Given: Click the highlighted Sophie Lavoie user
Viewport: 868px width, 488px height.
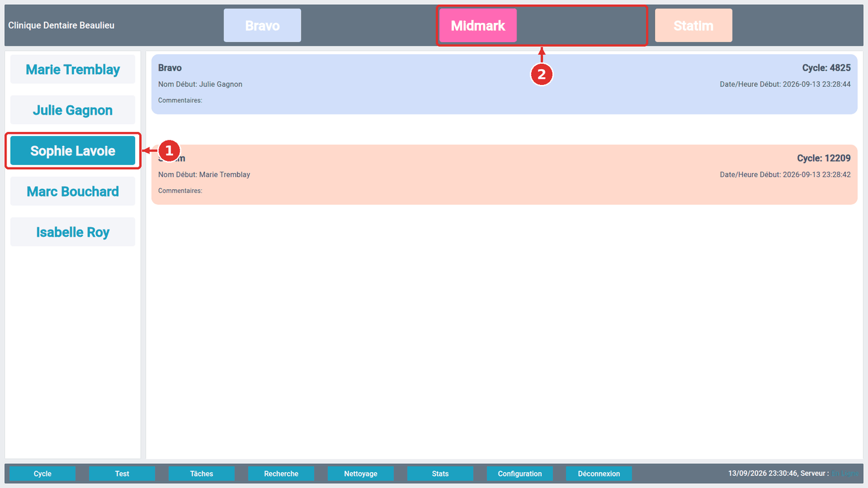Looking at the screenshot, I should click(x=73, y=151).
